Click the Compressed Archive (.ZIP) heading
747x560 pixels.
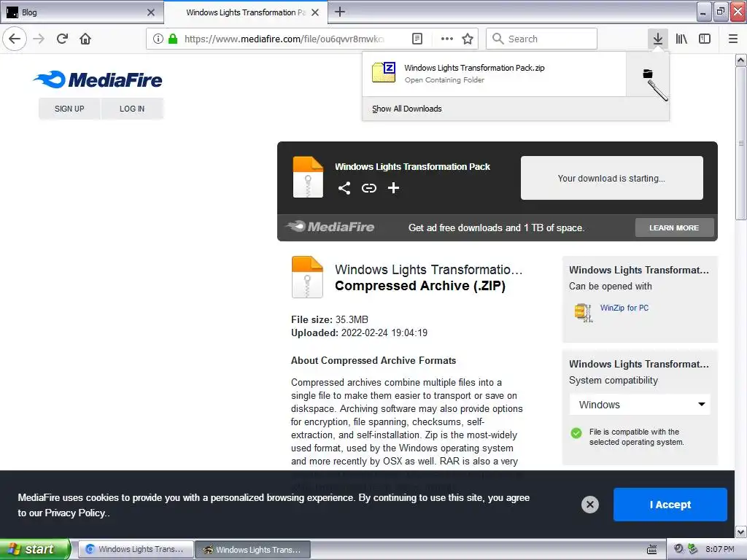tap(419, 285)
